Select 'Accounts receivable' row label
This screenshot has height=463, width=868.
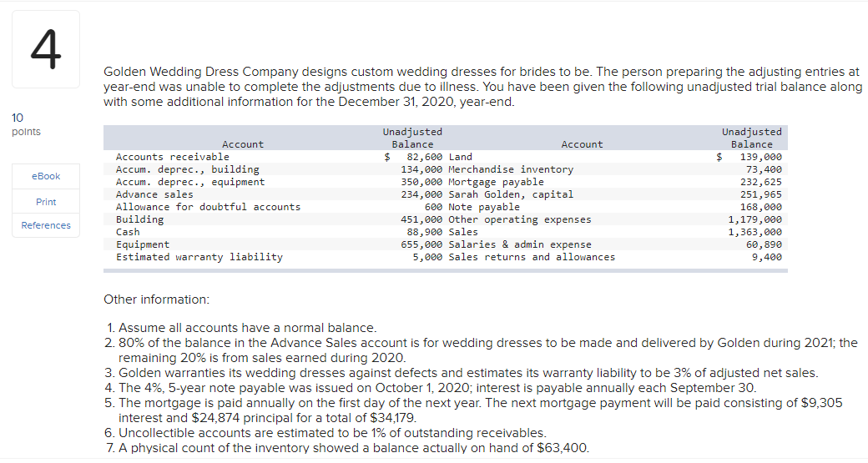pos(172,157)
